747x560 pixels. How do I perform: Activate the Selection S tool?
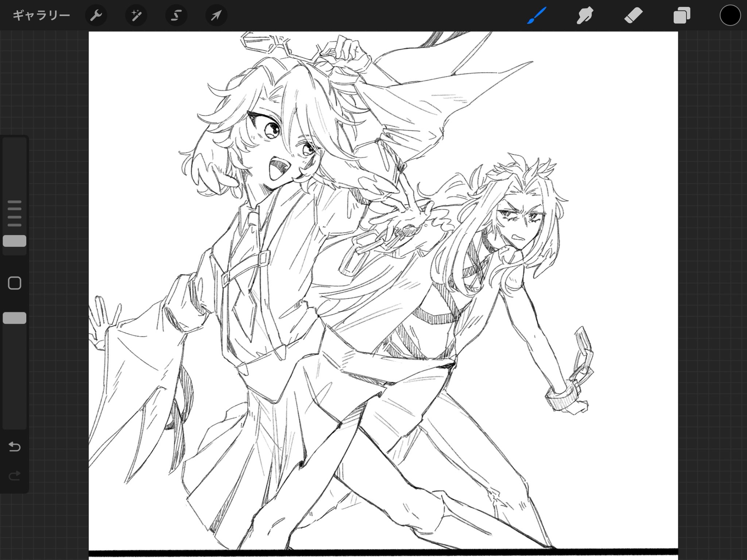tap(176, 16)
